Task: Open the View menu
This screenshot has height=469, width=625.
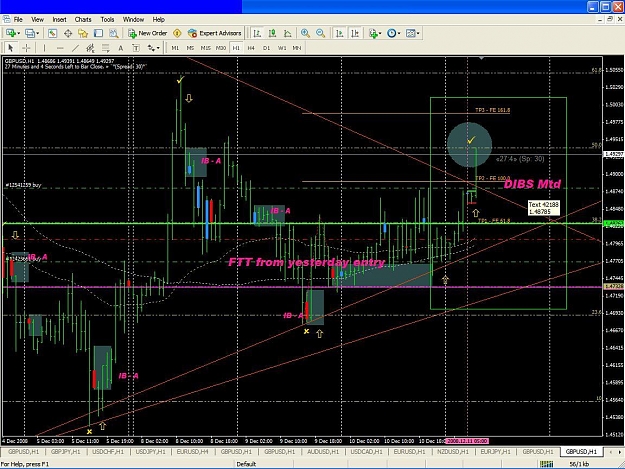Action: point(37,20)
